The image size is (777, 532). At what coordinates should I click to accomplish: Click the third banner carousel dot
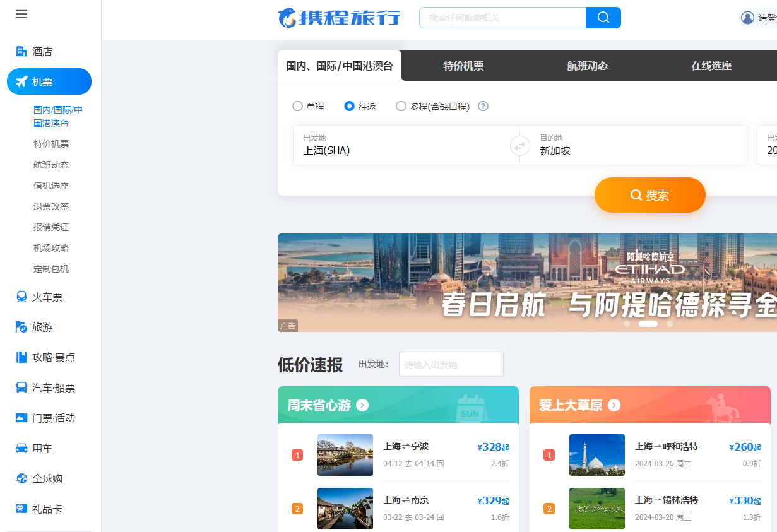pos(670,324)
